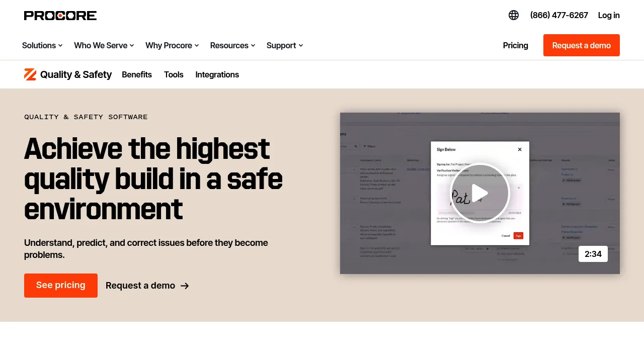
Task: Go to the Integrations section
Action: (x=217, y=74)
